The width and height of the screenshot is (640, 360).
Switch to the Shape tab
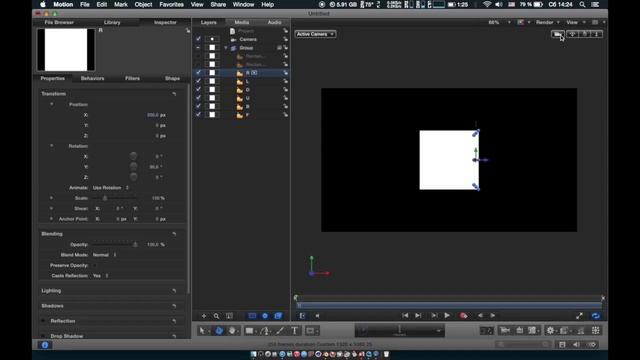tap(172, 78)
